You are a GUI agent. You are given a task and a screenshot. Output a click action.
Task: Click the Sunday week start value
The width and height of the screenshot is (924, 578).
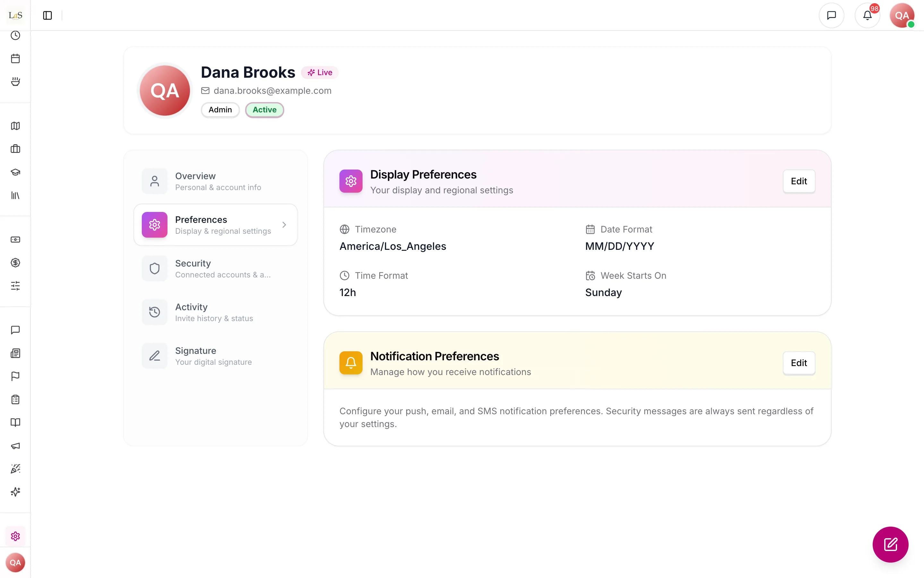click(x=603, y=293)
